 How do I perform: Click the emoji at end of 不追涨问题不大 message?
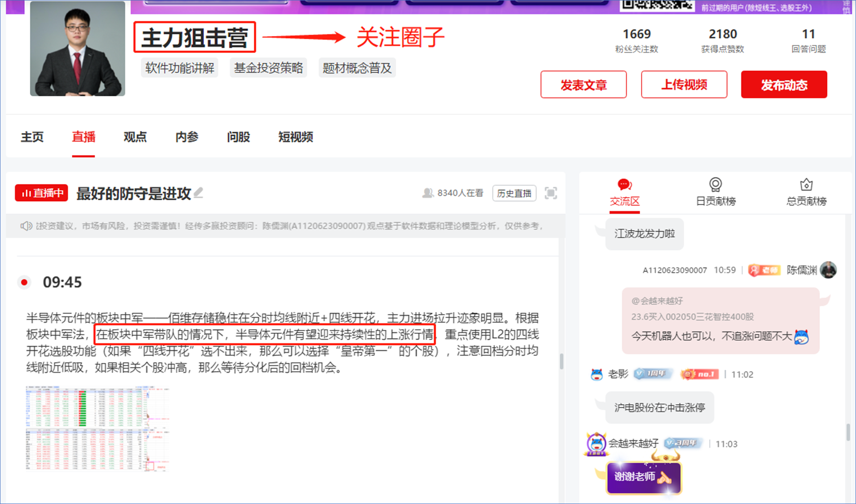click(801, 336)
